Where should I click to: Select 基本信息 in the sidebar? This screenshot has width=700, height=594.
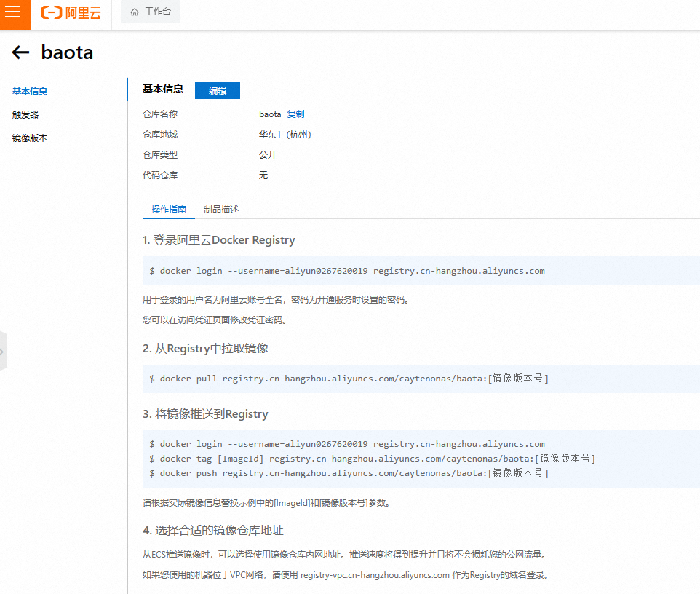[29, 92]
